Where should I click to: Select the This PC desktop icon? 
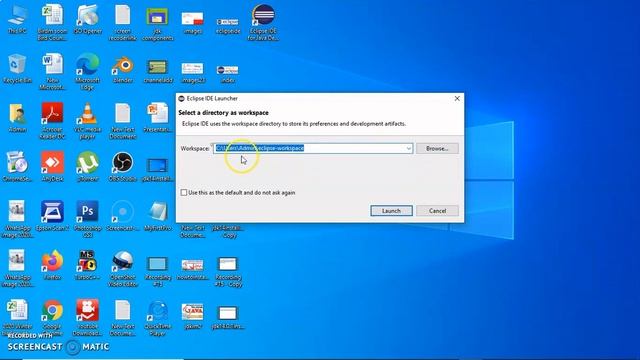coord(17,19)
